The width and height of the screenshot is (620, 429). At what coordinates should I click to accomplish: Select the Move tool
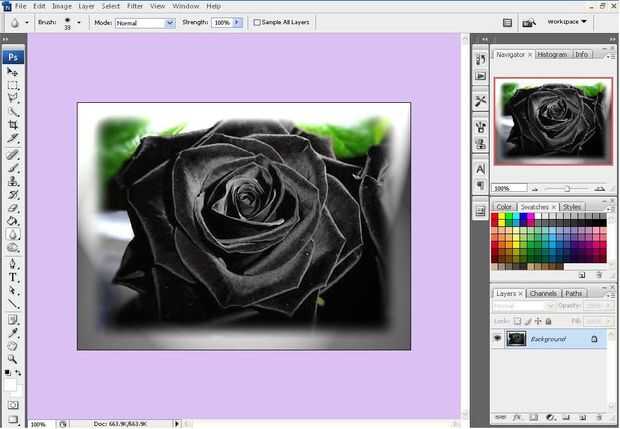[x=12, y=72]
